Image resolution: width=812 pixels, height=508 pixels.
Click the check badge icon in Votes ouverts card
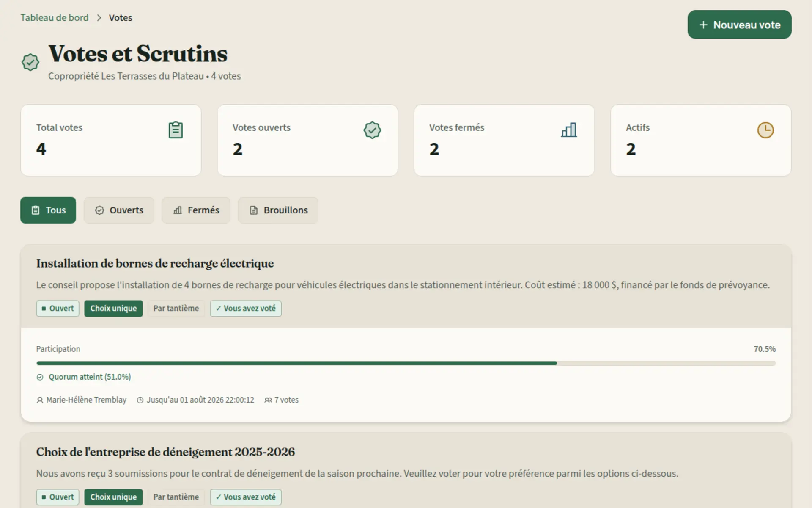click(372, 130)
